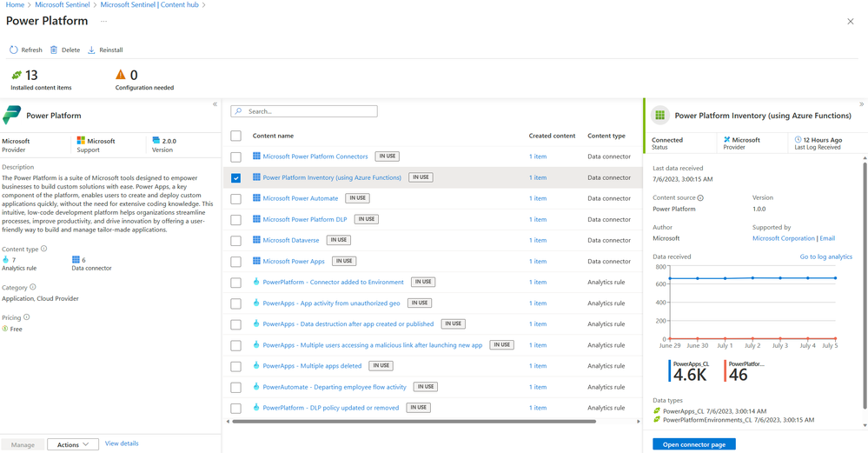Click the 1 item link for Microsoft Dataverse
The image size is (868, 453).
tap(538, 240)
